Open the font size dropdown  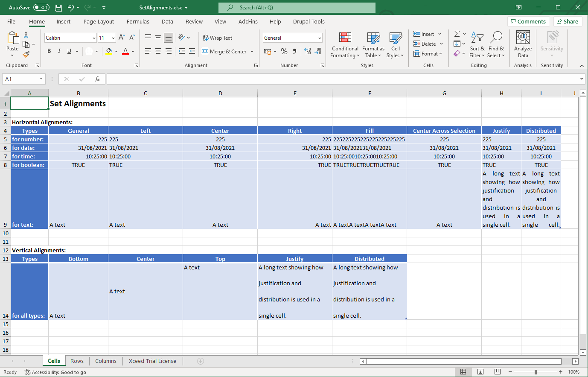(113, 38)
